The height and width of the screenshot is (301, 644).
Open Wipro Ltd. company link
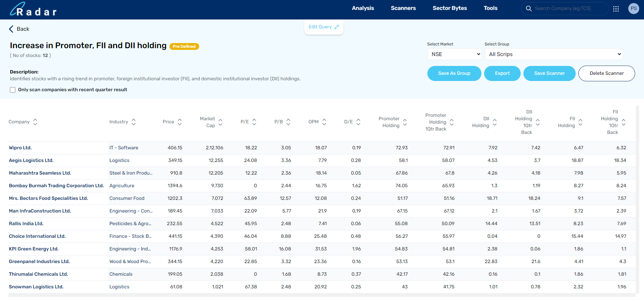pyautogui.click(x=20, y=148)
